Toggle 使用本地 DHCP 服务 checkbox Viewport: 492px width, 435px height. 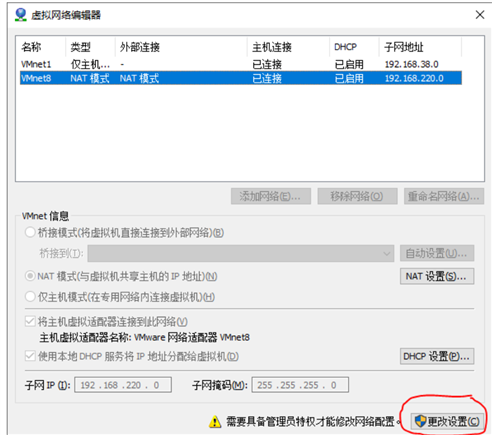(x=30, y=356)
